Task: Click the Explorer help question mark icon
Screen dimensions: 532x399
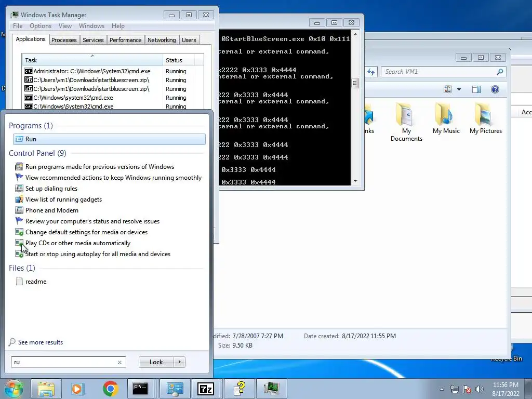Action: (x=495, y=89)
